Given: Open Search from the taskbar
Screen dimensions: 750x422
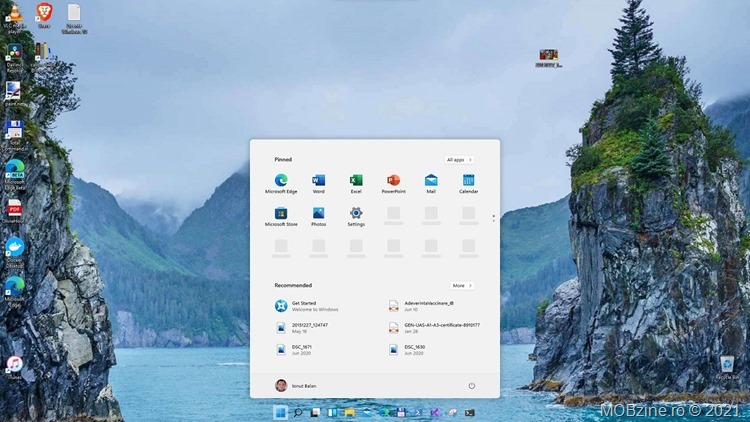Looking at the screenshot, I should click(298, 412).
